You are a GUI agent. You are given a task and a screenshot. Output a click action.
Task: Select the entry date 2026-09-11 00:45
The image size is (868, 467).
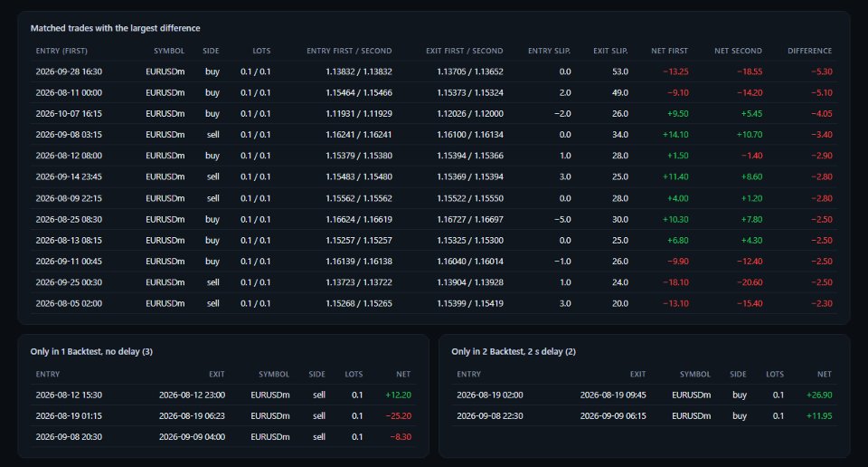pyautogui.click(x=69, y=262)
